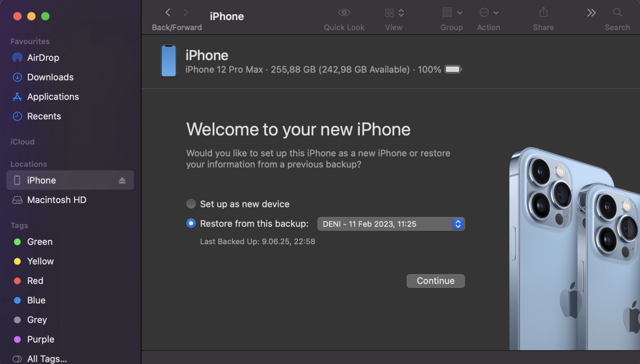
Task: Minimize the Finder window
Action: coord(31,16)
